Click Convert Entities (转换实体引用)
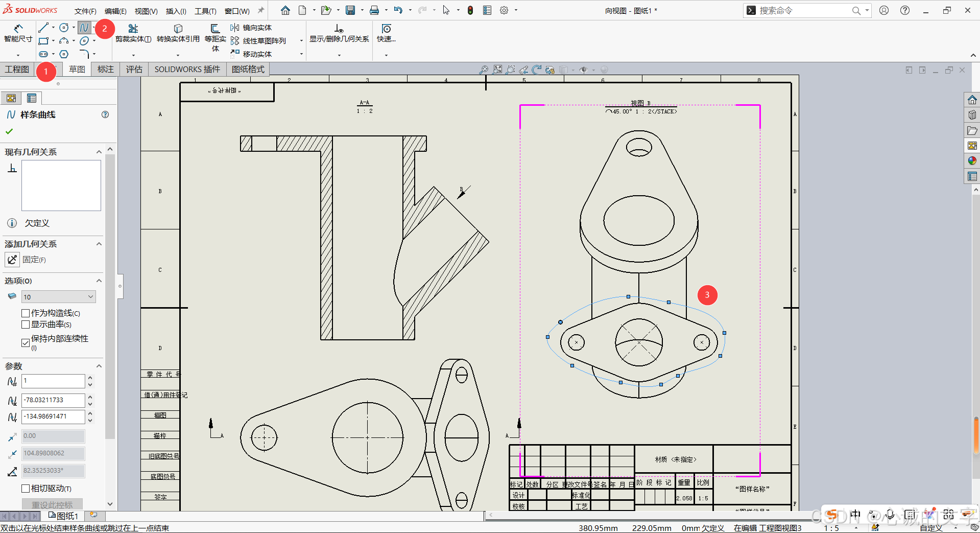Viewport: 980px width, 533px height. pyautogui.click(x=178, y=33)
